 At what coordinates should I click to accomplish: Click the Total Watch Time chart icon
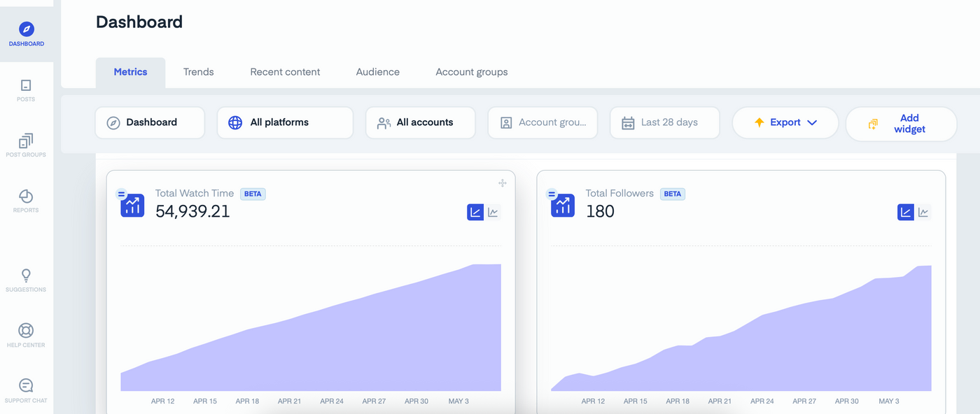[132, 205]
